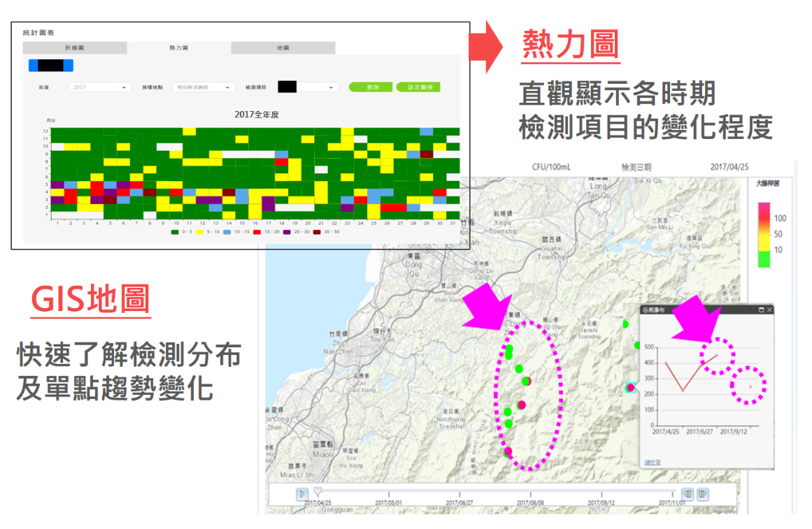Viewport: 812px width, 529px height.
Task: Toggle the 5 - 10 yellow legend entry
Action: coord(208,232)
